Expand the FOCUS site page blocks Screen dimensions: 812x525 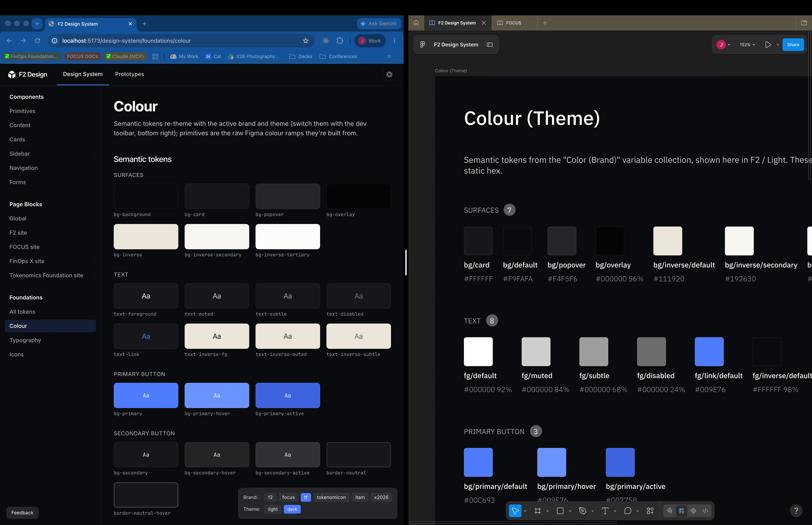pos(50,247)
